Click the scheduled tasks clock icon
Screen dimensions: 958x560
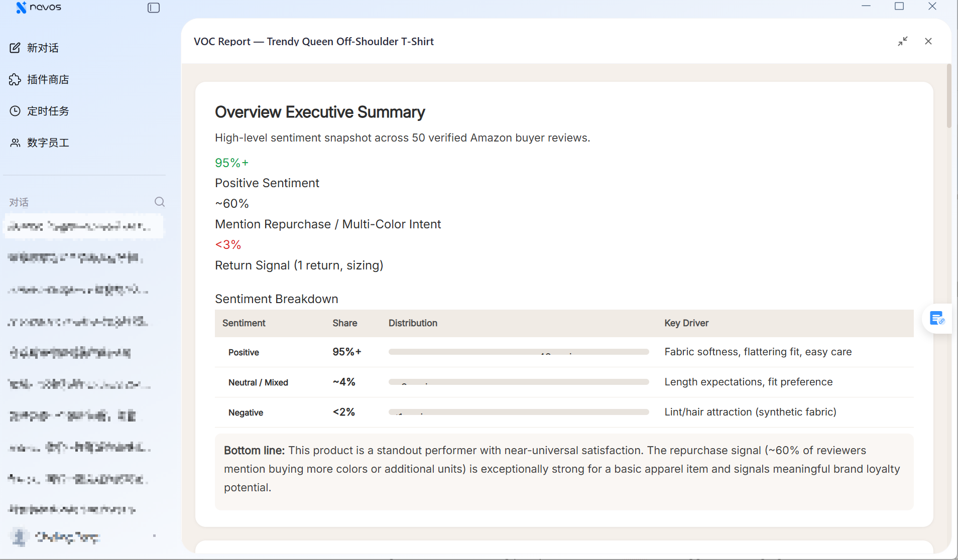click(15, 111)
